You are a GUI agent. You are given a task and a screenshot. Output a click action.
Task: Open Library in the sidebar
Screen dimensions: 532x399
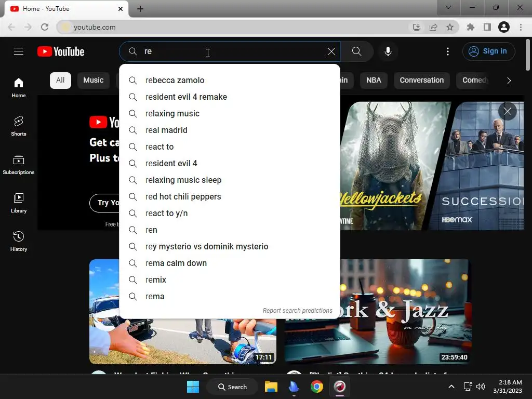(19, 203)
